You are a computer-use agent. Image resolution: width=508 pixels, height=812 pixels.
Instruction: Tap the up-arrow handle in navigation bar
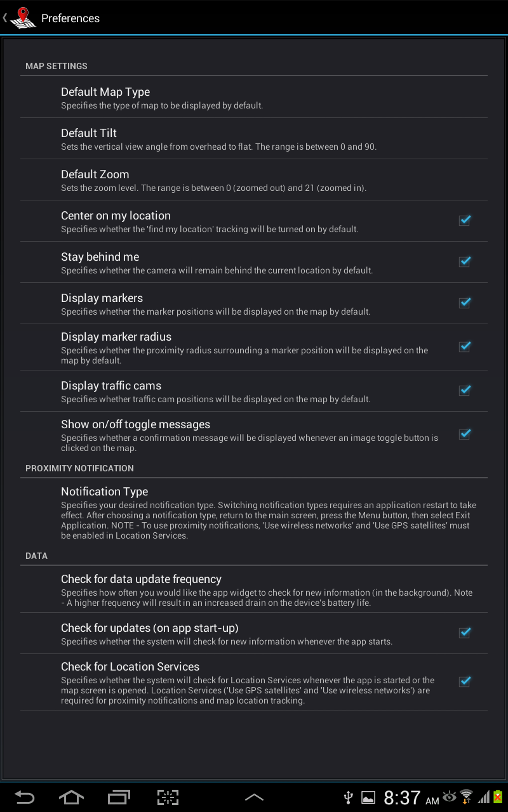[x=254, y=797]
